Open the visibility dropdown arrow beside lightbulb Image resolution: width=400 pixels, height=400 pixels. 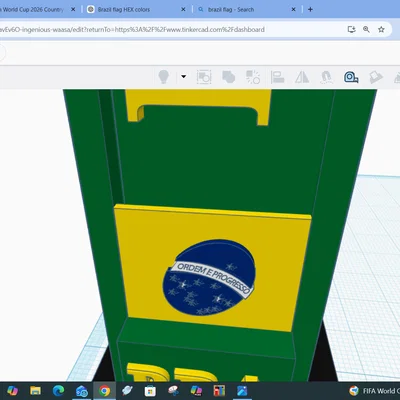coord(183,76)
